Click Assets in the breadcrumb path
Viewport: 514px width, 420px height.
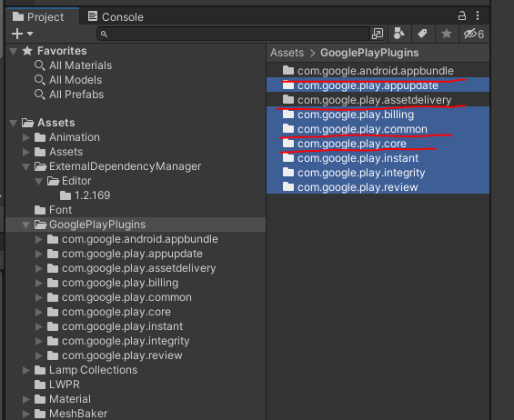tap(287, 53)
